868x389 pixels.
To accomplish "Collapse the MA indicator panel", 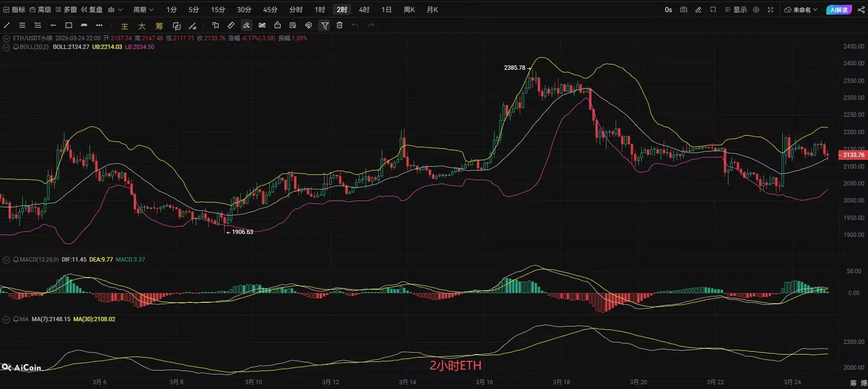I will pyautogui.click(x=6, y=319).
